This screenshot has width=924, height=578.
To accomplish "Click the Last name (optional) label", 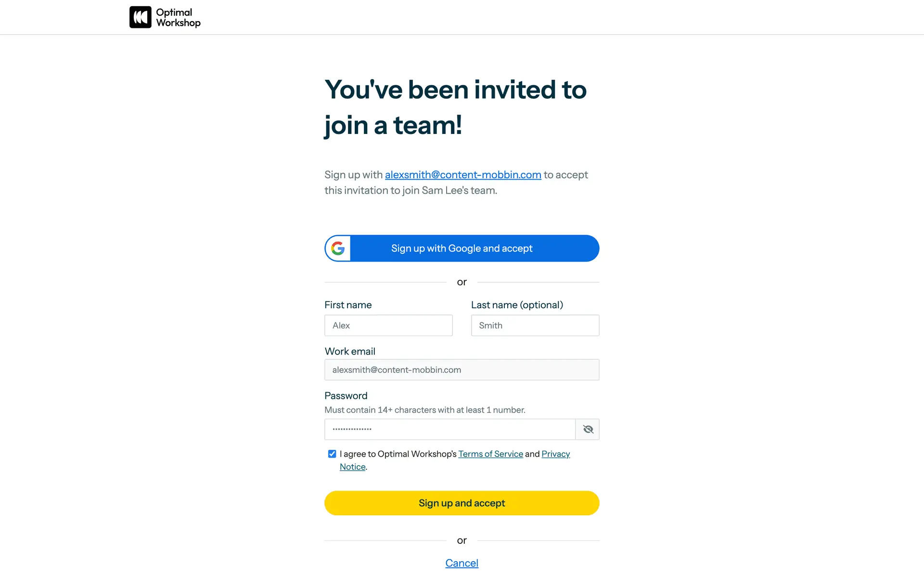I will coord(517,305).
